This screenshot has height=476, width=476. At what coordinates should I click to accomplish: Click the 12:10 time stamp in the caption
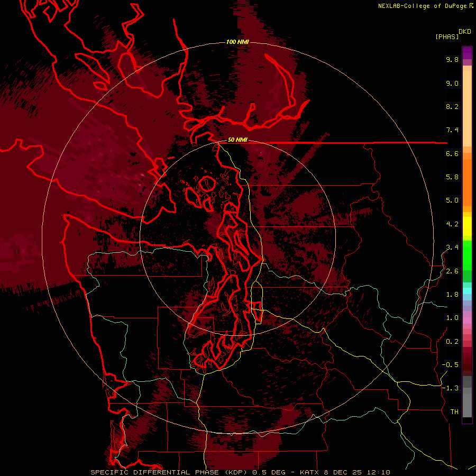379,472
